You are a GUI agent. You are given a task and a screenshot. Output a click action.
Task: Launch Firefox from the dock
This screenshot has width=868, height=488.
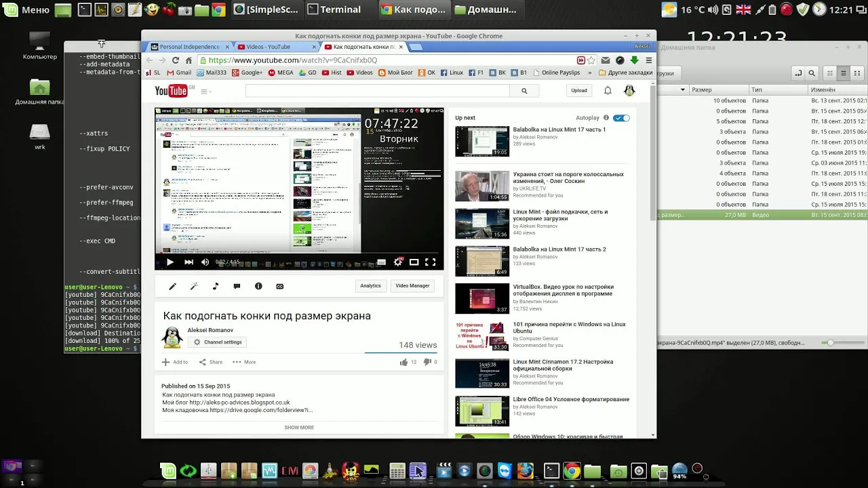[526, 471]
